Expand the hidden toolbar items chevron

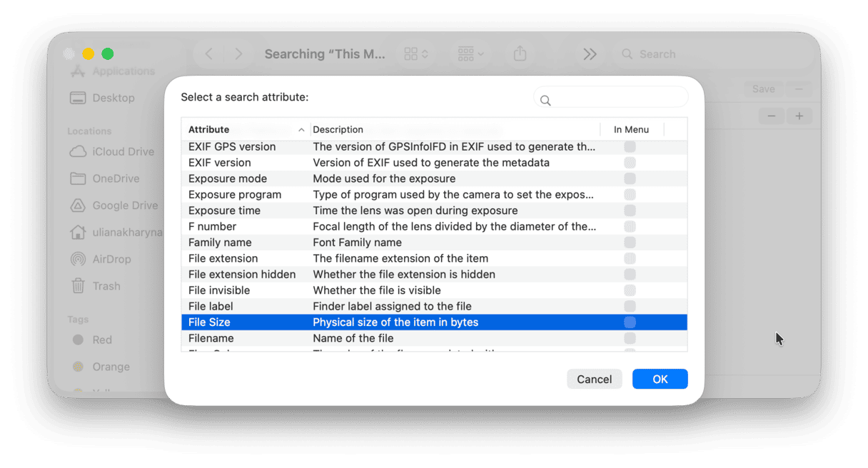(590, 53)
